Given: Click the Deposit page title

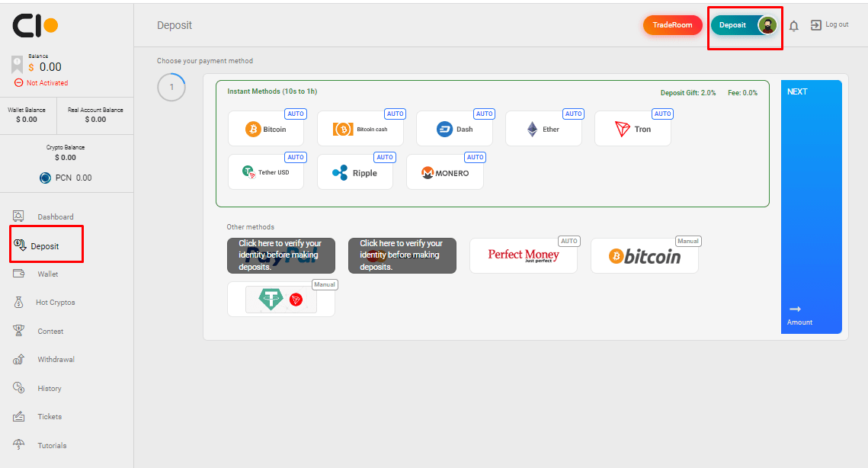Looking at the screenshot, I should pyautogui.click(x=175, y=25).
